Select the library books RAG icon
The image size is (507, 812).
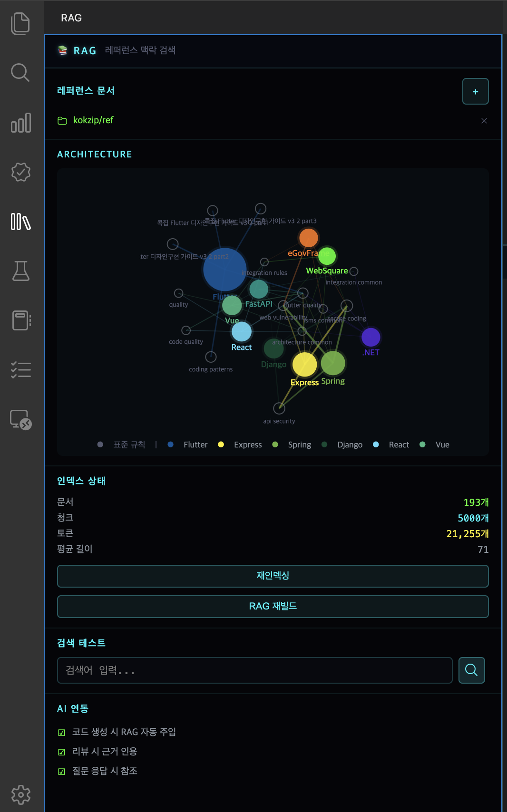point(20,222)
